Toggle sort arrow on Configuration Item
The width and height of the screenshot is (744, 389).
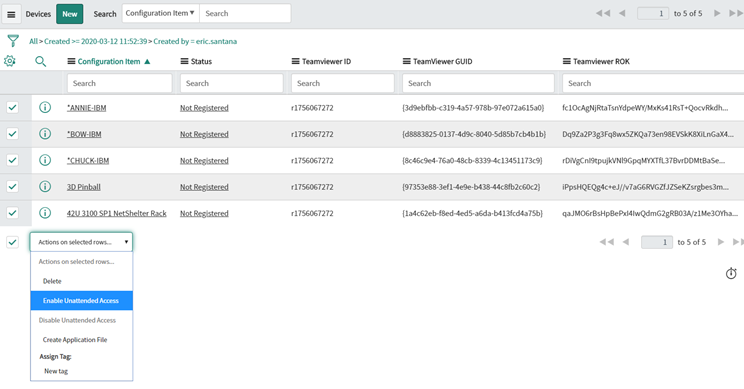click(147, 61)
